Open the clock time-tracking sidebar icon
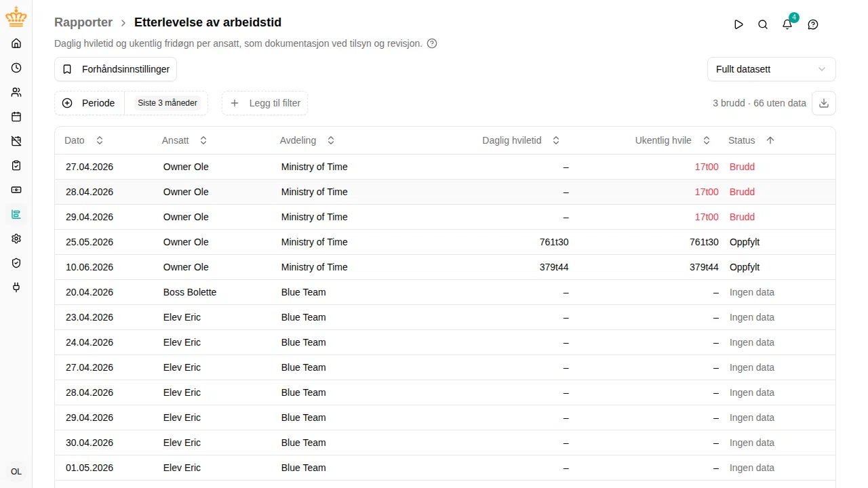Viewport: 868px width, 488px height. coord(16,68)
